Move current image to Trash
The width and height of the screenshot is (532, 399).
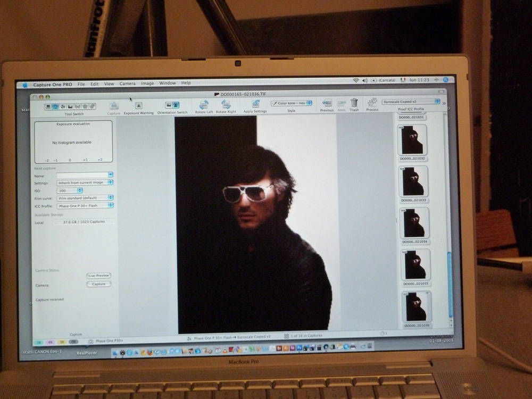tap(354, 103)
